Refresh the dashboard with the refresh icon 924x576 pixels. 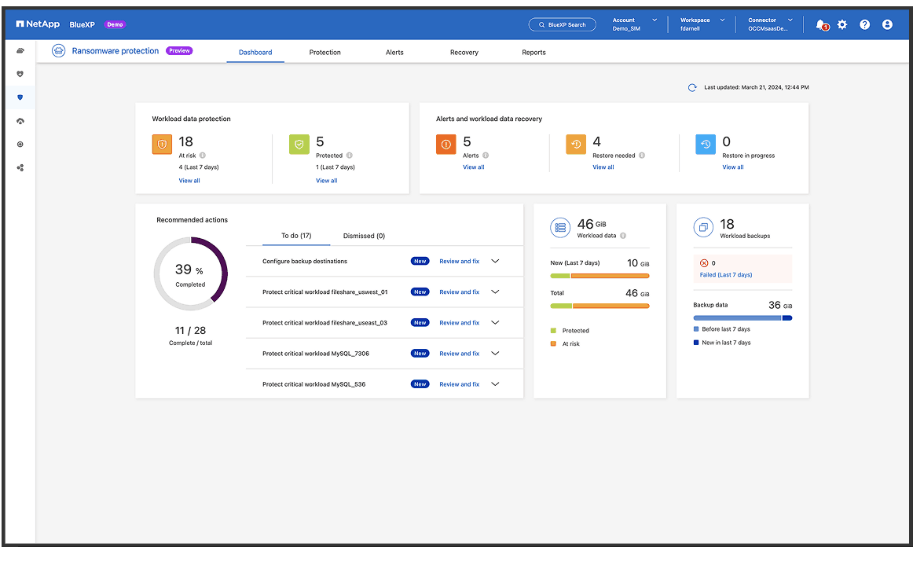692,88
